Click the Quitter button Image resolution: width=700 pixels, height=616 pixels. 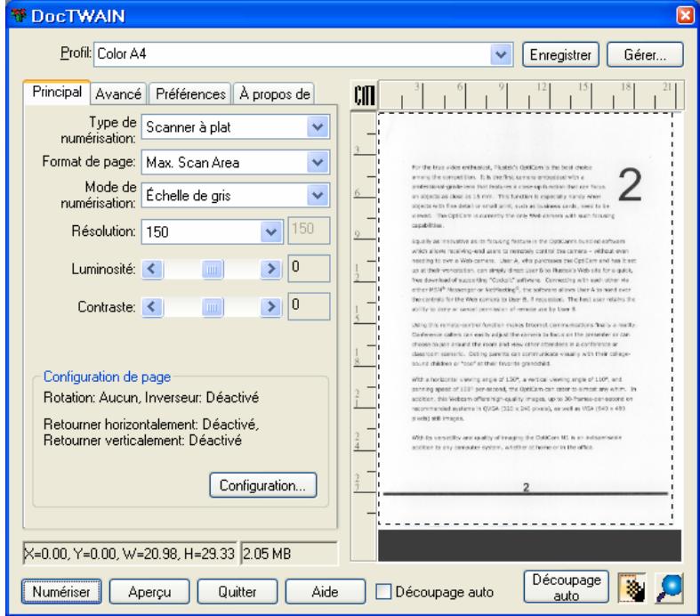237,591
